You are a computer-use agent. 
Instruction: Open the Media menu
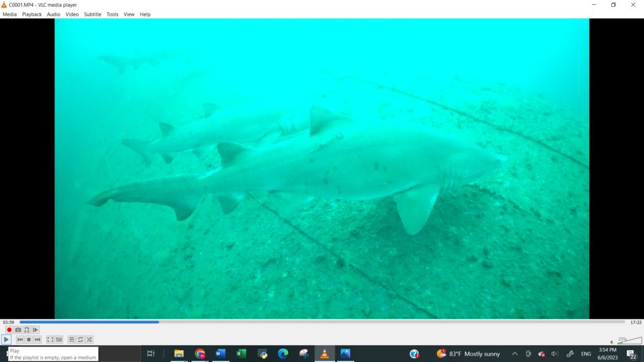point(9,14)
